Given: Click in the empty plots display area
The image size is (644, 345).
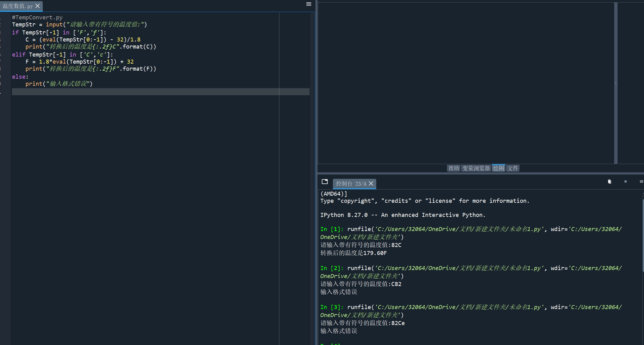Looking at the screenshot, I should click(x=465, y=83).
